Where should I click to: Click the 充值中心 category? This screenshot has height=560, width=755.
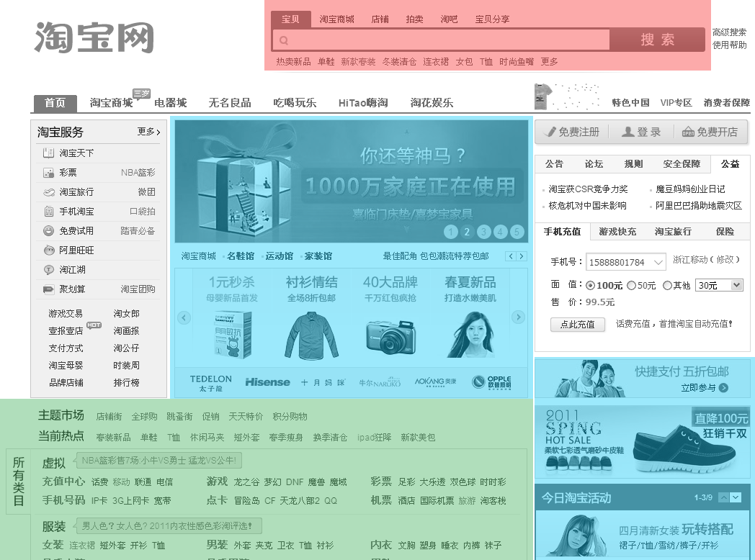63,482
